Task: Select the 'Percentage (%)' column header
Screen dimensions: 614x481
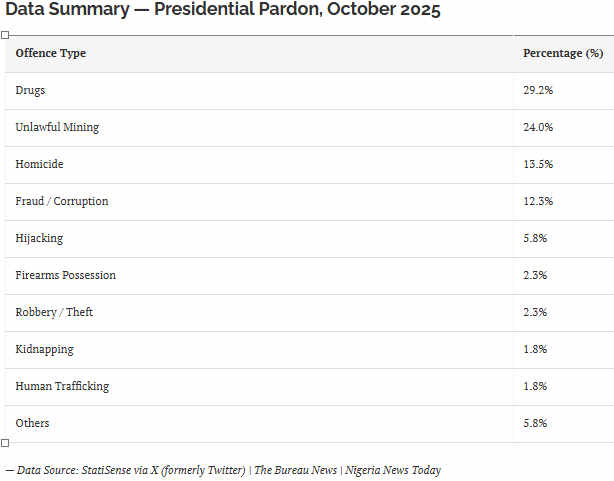Action: (x=563, y=53)
